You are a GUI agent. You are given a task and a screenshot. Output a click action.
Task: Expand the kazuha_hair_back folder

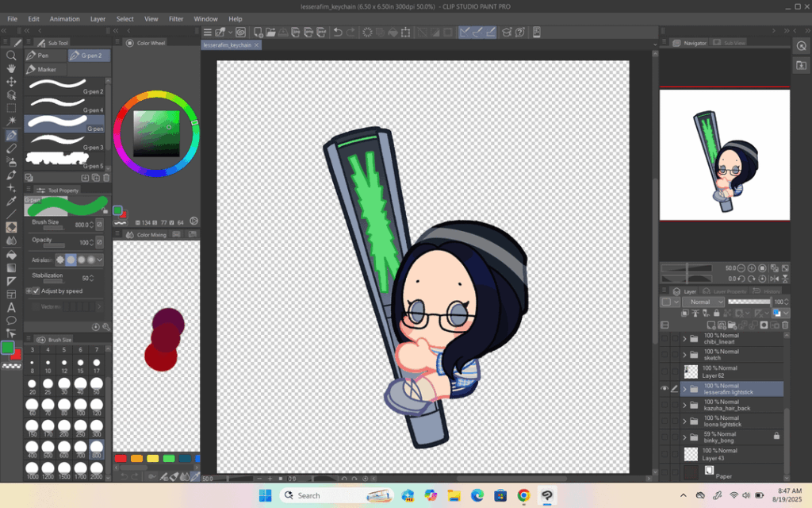[x=684, y=405]
